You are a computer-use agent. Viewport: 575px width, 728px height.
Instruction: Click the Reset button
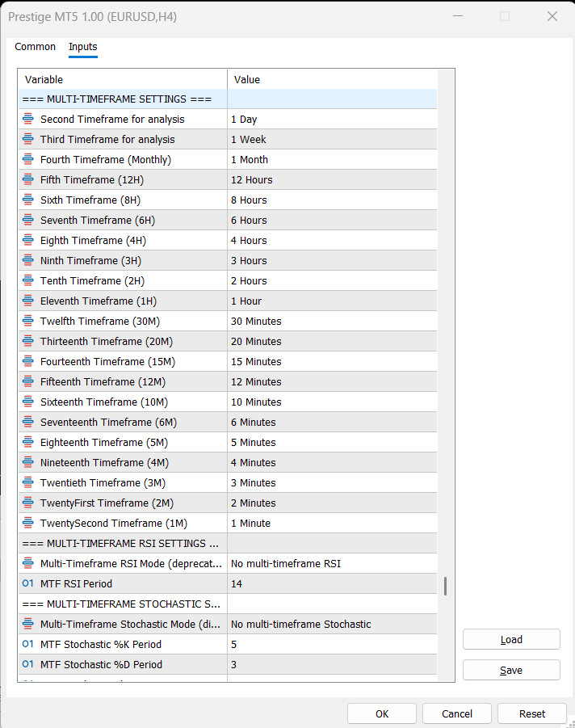point(532,713)
